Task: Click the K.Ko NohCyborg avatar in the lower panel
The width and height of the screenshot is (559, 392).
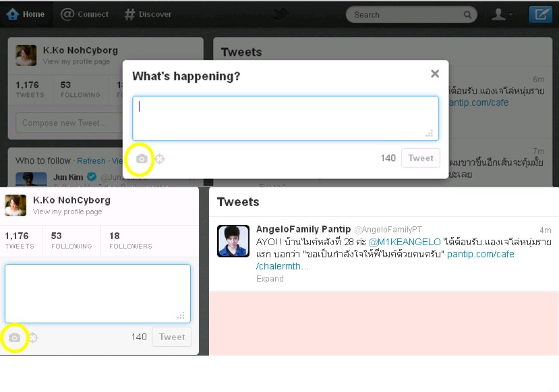Action: (x=16, y=205)
